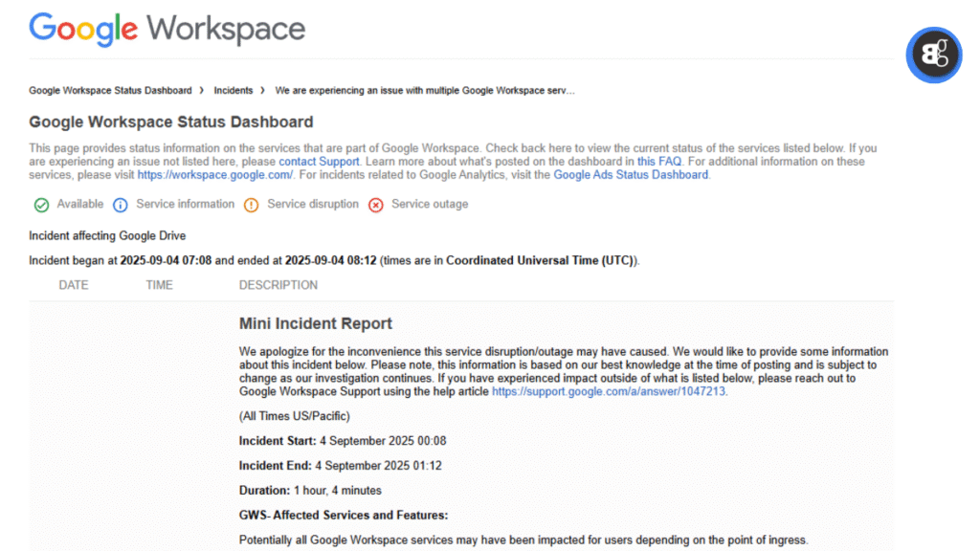Open this FAQ link
This screenshot has height=551, width=980.
pyautogui.click(x=651, y=161)
